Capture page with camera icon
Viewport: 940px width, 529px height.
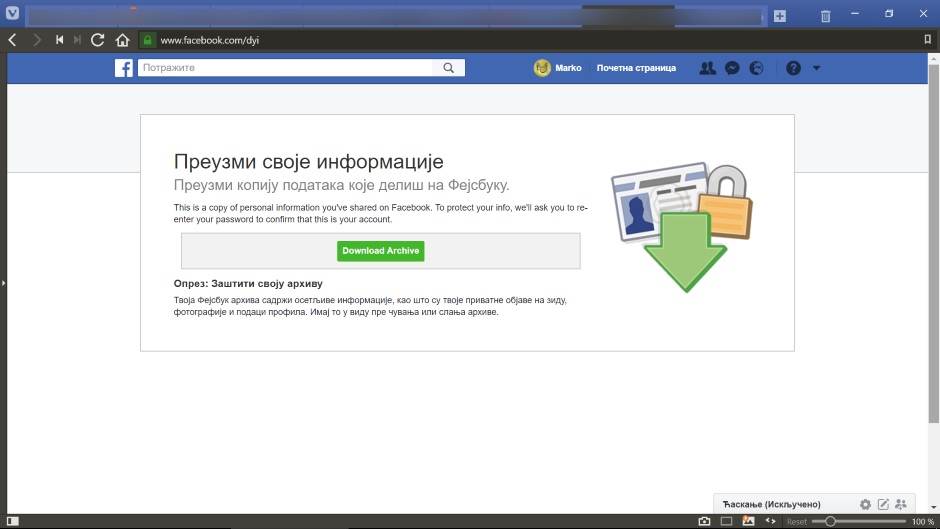(x=704, y=521)
